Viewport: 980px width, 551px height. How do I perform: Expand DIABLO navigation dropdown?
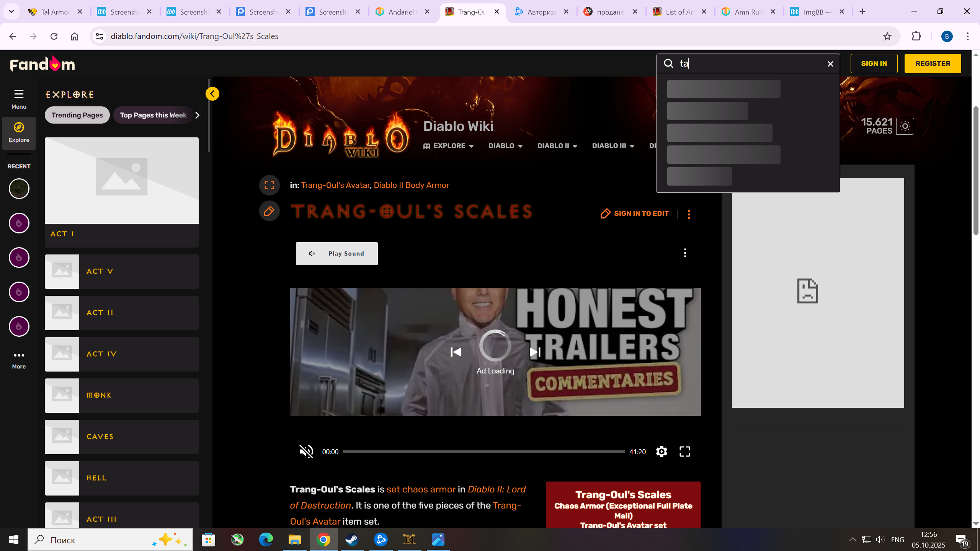tap(505, 146)
